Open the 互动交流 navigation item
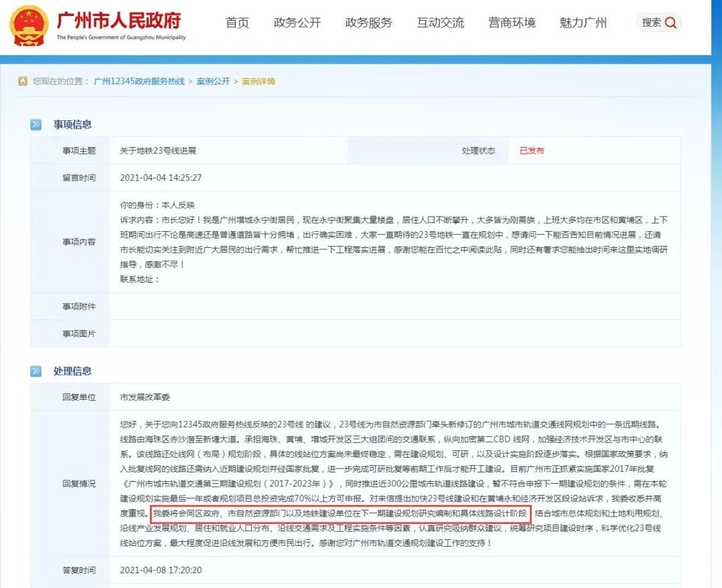The image size is (722, 588). point(440,23)
